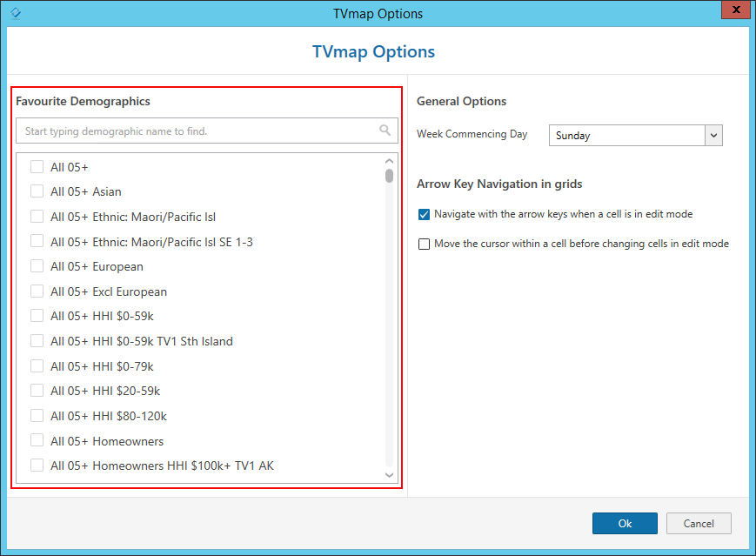Check All 05+ Ethnic: Maori/Pacific Isl checkbox
756x556 pixels.
click(x=37, y=217)
